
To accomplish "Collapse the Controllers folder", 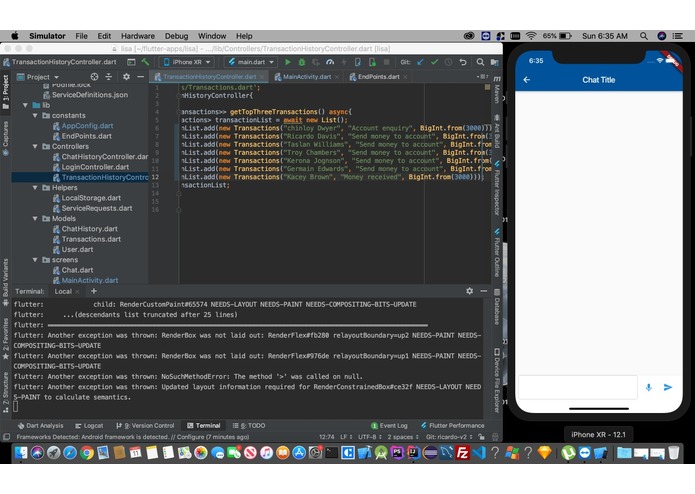I will 35,146.
